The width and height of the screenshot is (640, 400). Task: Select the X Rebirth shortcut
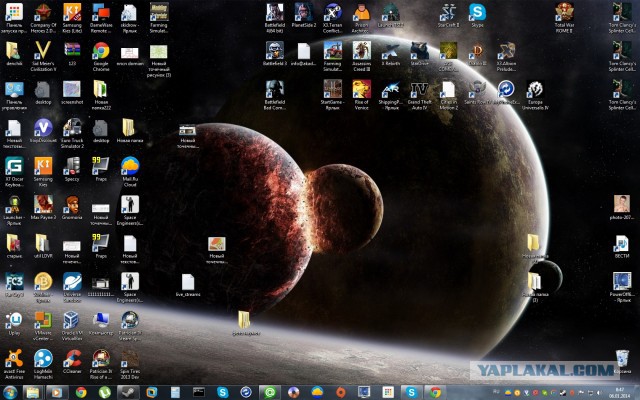pos(391,53)
